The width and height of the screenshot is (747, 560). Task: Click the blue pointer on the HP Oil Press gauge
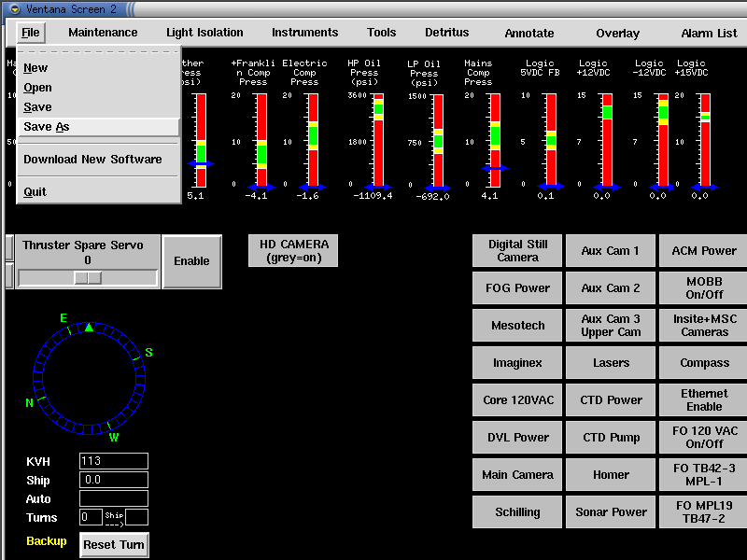tap(378, 187)
